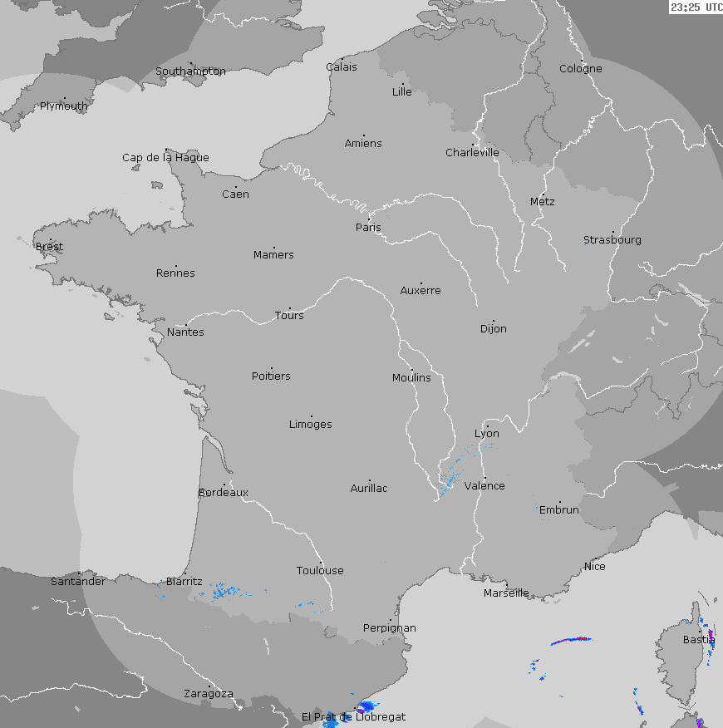
Task: Select Strasbourg on the map
Action: pyautogui.click(x=612, y=240)
